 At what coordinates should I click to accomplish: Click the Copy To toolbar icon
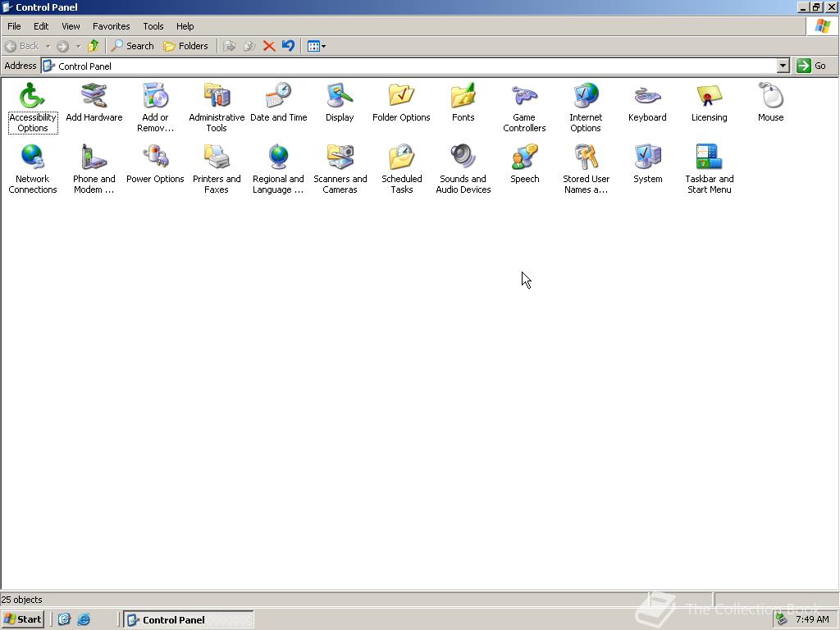249,46
